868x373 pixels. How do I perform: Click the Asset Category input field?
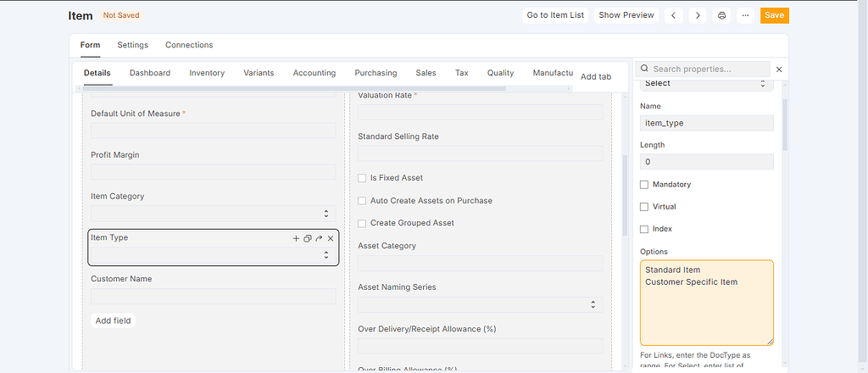480,264
